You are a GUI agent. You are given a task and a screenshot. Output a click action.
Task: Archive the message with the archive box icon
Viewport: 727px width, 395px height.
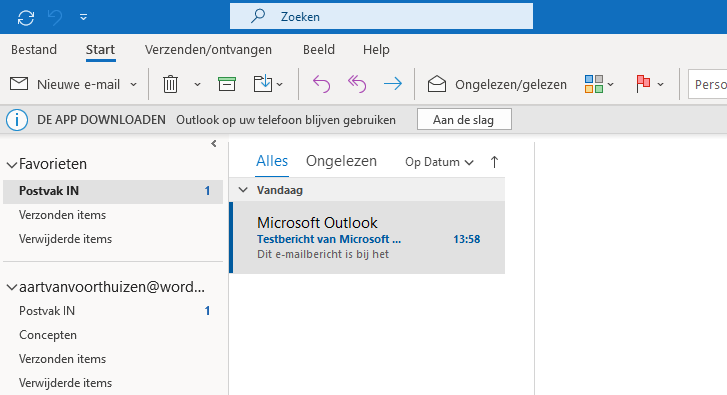click(227, 84)
